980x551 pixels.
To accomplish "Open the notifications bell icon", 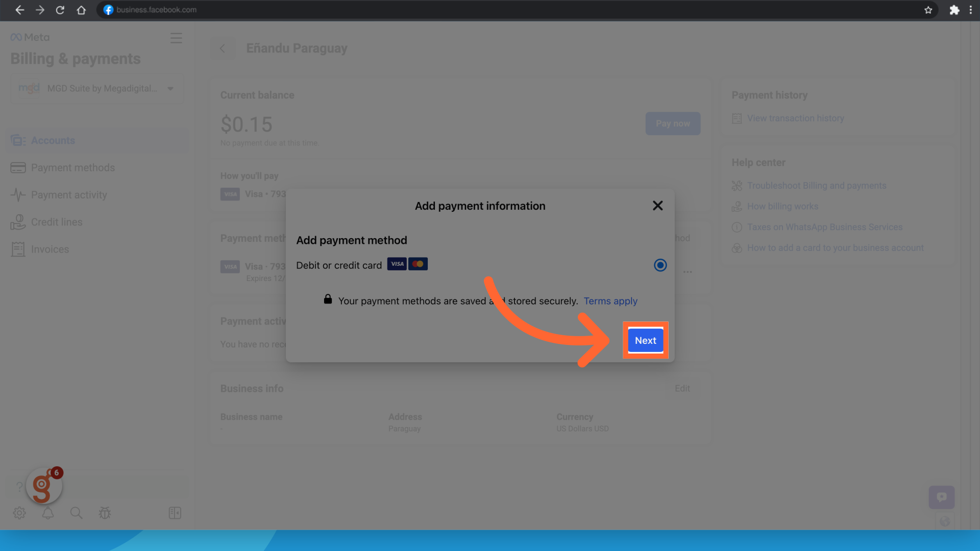I will tap(48, 513).
